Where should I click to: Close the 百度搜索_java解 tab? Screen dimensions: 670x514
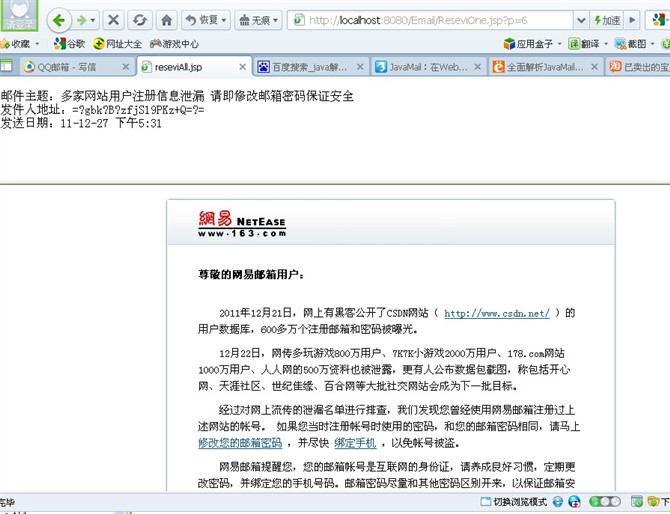click(360, 67)
